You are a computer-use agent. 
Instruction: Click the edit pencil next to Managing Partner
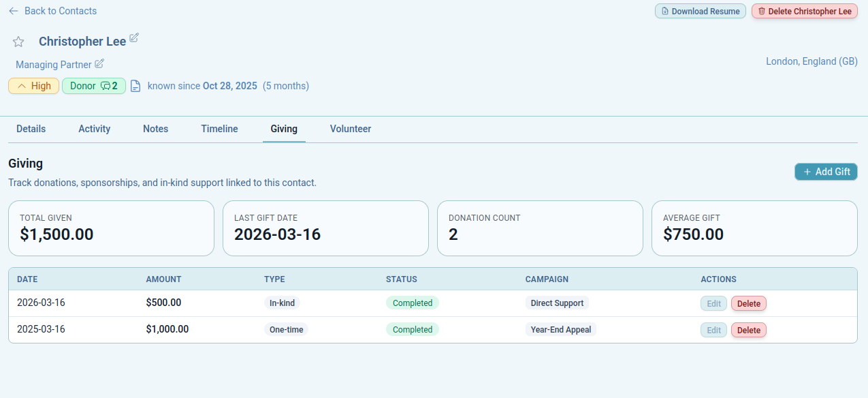tap(99, 63)
